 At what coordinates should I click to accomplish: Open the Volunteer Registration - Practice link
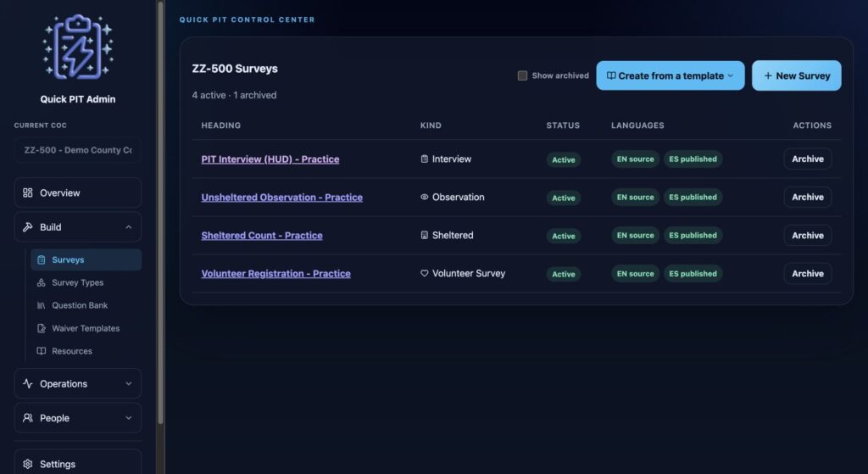point(275,274)
